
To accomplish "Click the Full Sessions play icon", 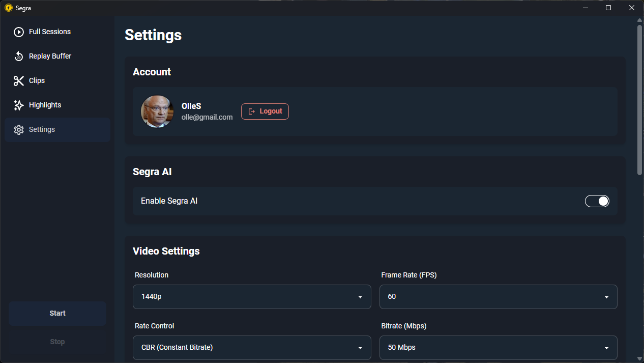I will (x=19, y=32).
